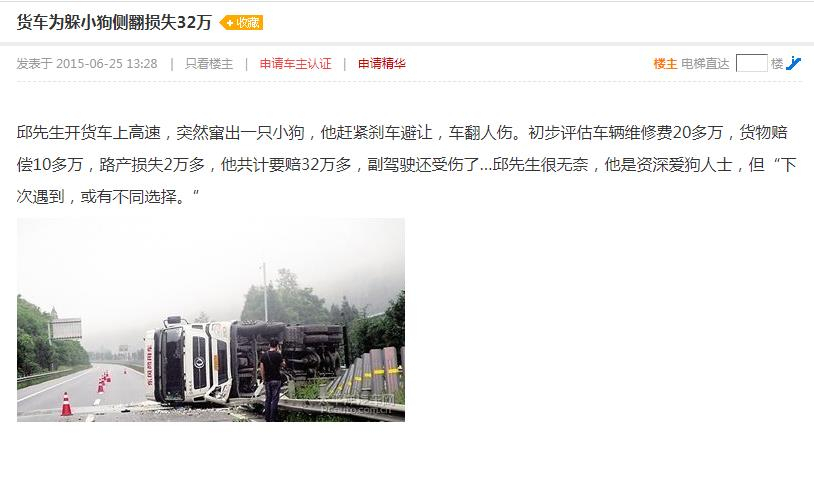
Task: Focus the 电梯直达 floor number field
Action: click(751, 63)
